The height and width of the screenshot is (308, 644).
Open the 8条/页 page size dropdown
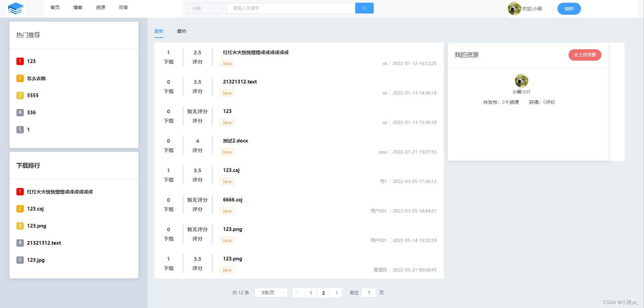(271, 293)
